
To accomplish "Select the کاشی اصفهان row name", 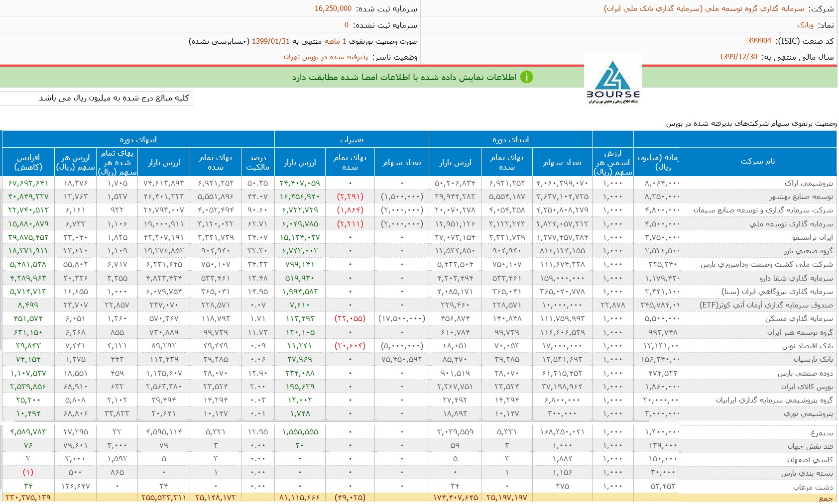I will [x=810, y=460].
